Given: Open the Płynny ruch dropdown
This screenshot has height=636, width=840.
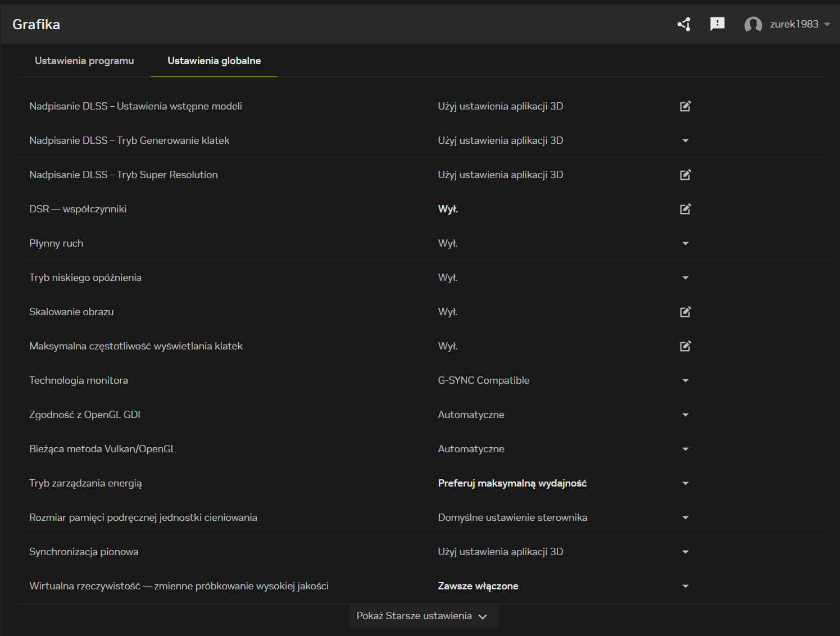Looking at the screenshot, I should click(x=685, y=243).
